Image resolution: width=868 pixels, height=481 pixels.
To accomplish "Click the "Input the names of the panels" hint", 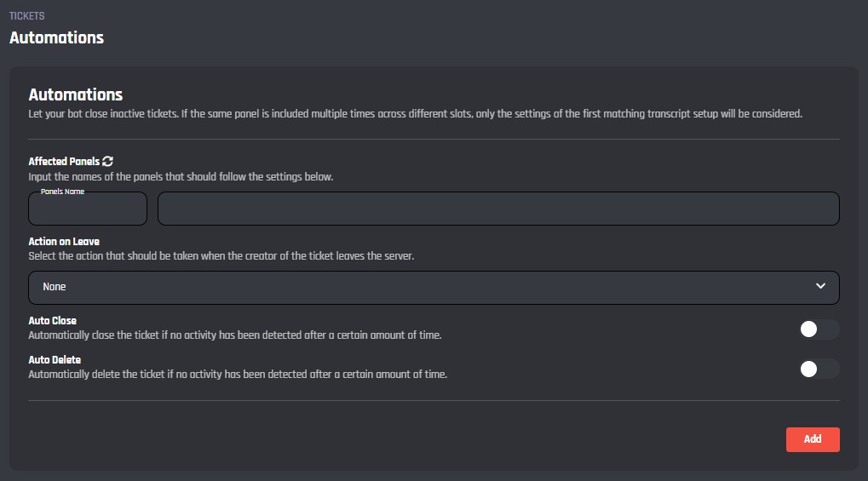I will tap(181, 177).
